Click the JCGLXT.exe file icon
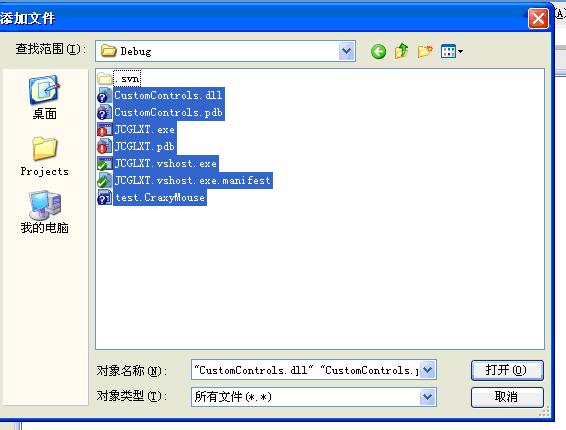The height and width of the screenshot is (430, 566). point(105,129)
